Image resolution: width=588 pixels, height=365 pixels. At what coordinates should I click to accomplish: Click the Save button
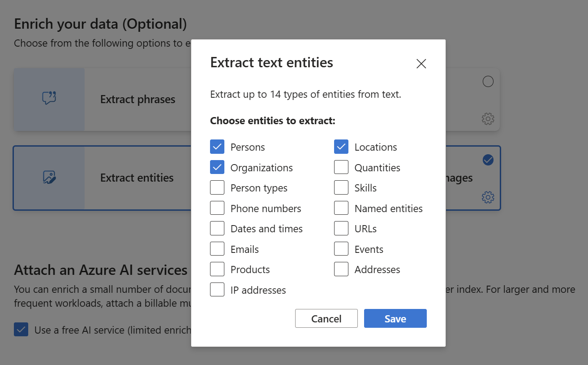395,318
